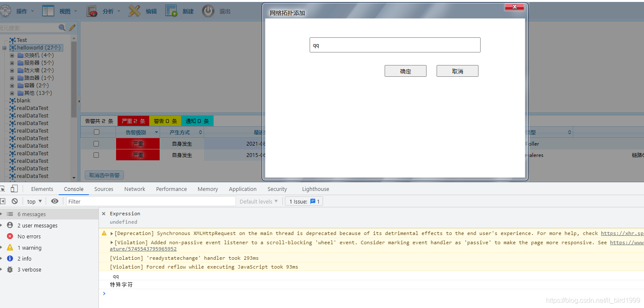The width and height of the screenshot is (644, 308).
Task: Click the red 严重 severity badge
Action: [138, 144]
